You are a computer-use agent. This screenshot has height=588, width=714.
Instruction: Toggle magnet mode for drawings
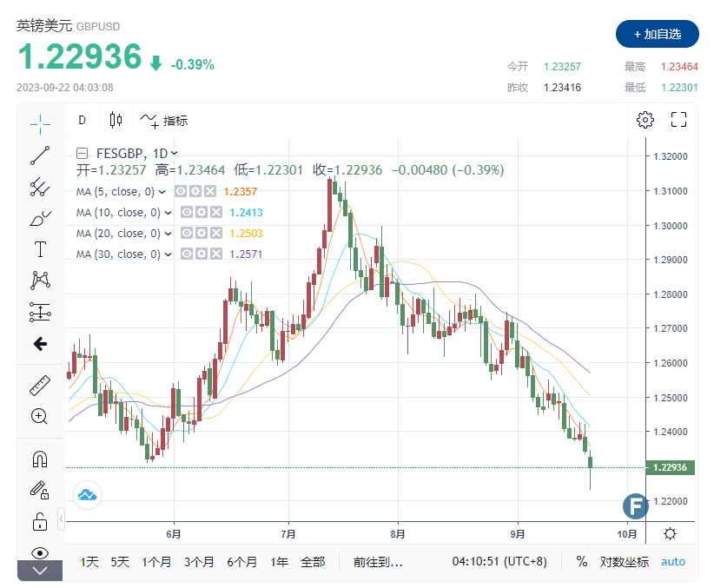40,459
